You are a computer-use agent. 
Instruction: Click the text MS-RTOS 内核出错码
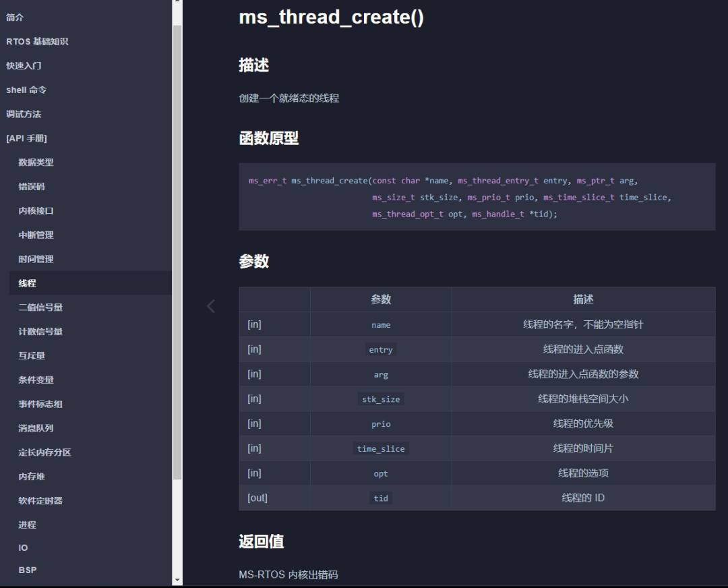289,575
